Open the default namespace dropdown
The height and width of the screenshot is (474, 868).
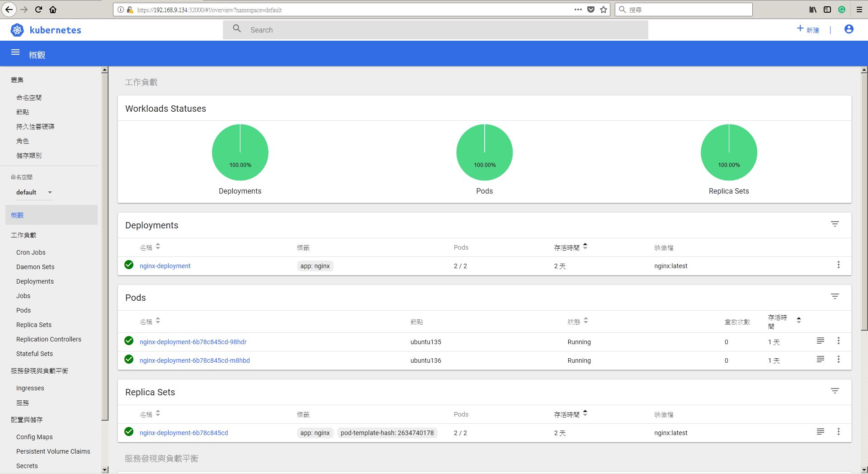pyautogui.click(x=34, y=192)
